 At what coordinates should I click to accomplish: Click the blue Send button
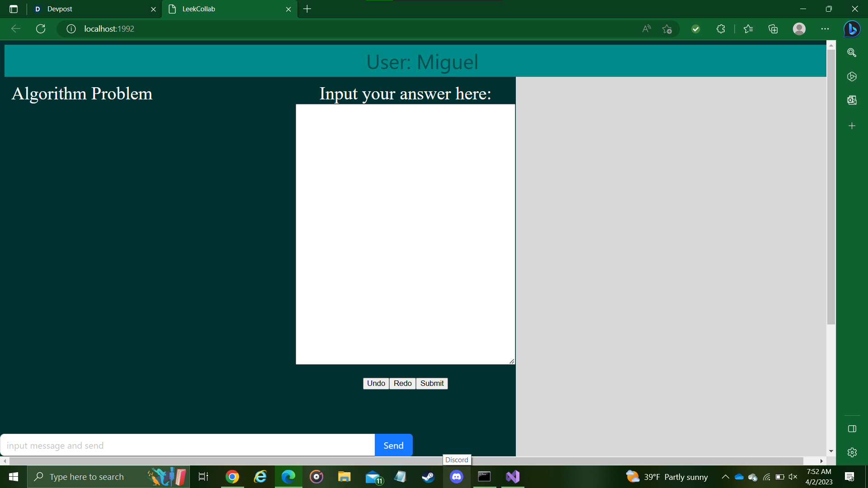tap(393, 446)
